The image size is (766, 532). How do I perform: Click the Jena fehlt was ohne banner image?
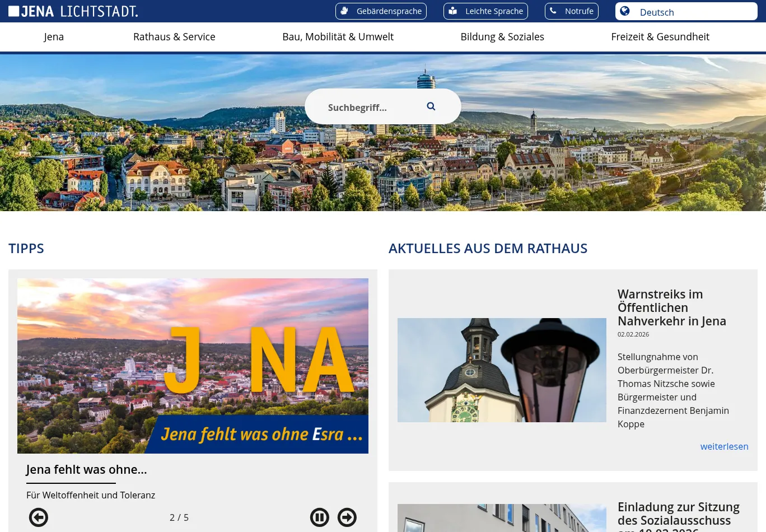[193, 366]
